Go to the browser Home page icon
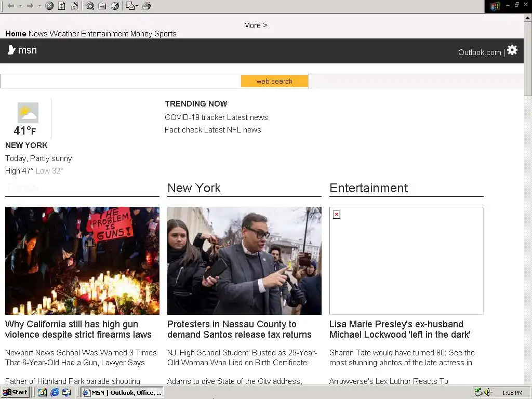The image size is (532, 399). tap(74, 6)
